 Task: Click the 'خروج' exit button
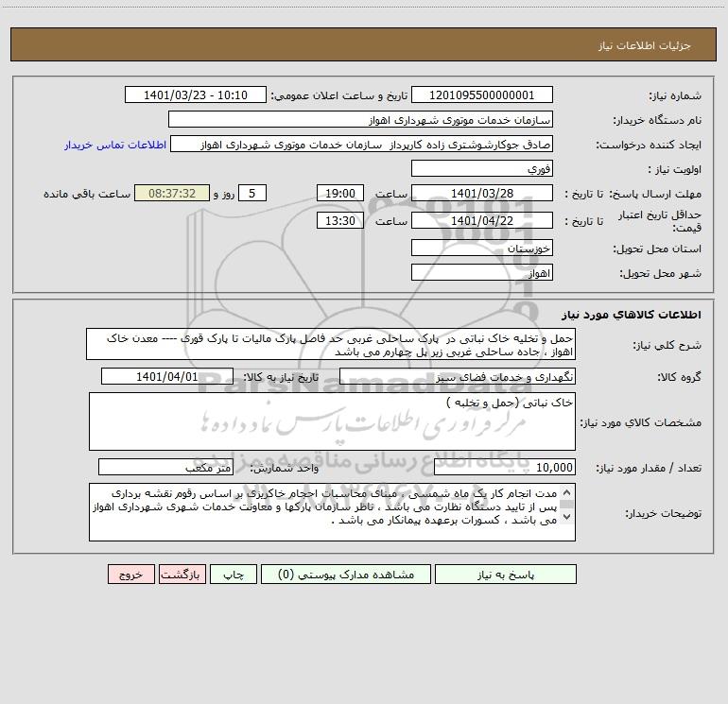pos(130,575)
